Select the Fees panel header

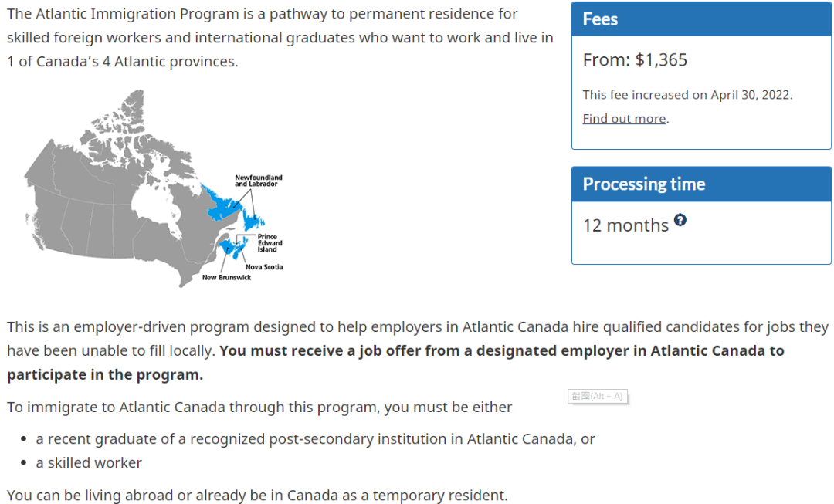click(x=701, y=19)
